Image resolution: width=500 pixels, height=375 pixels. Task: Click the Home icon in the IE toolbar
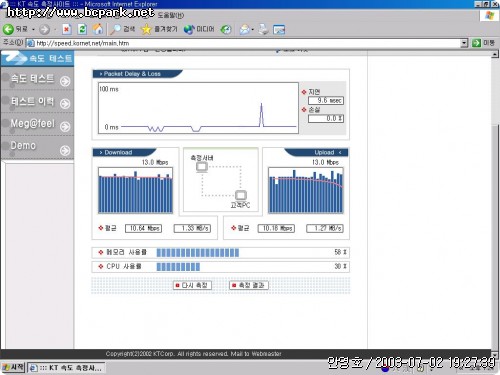[98, 29]
